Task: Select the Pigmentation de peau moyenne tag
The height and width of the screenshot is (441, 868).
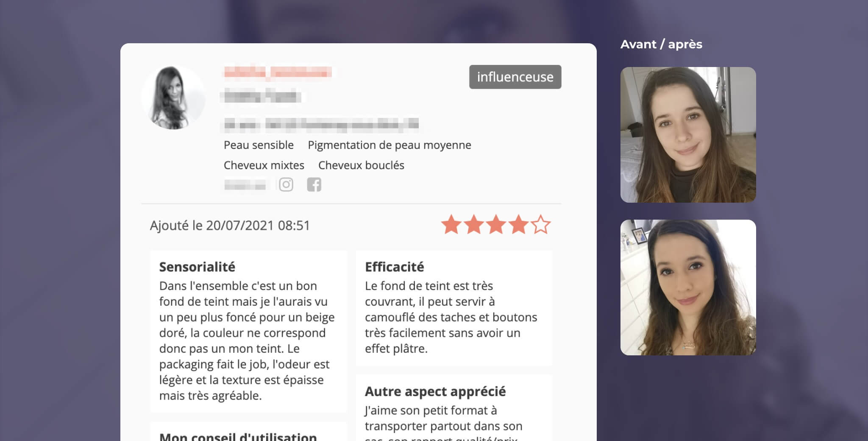Action: coord(389,145)
